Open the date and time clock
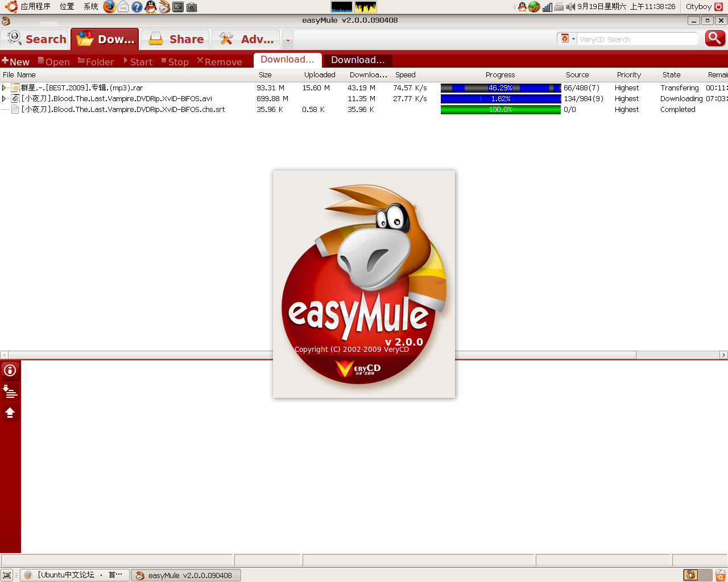 tap(626, 7)
